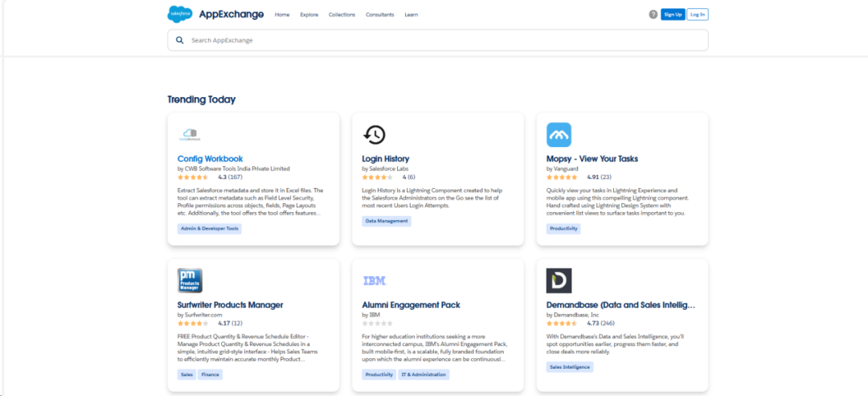Click 'by Vanguard' text
868x396 pixels.
click(561, 168)
